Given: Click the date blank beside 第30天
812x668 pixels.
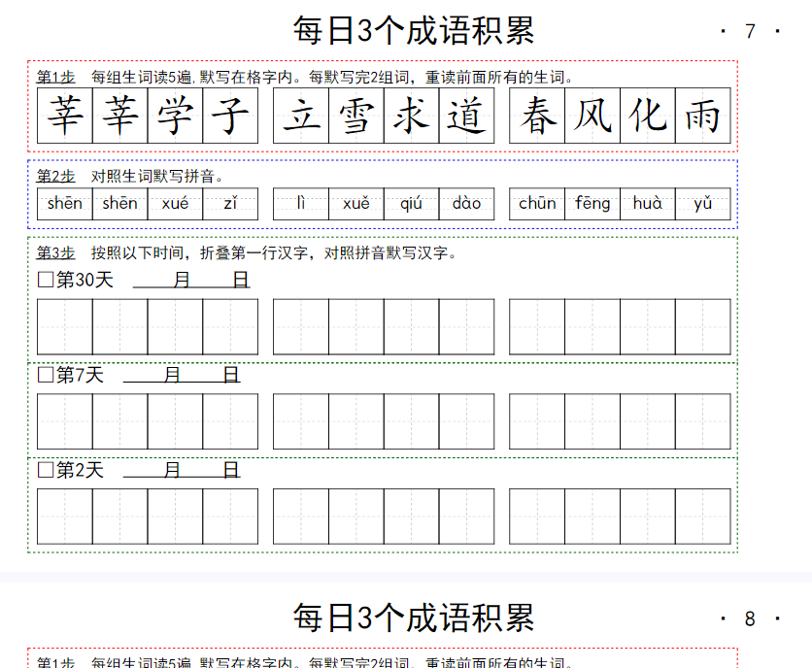Looking at the screenshot, I should click(x=191, y=281).
